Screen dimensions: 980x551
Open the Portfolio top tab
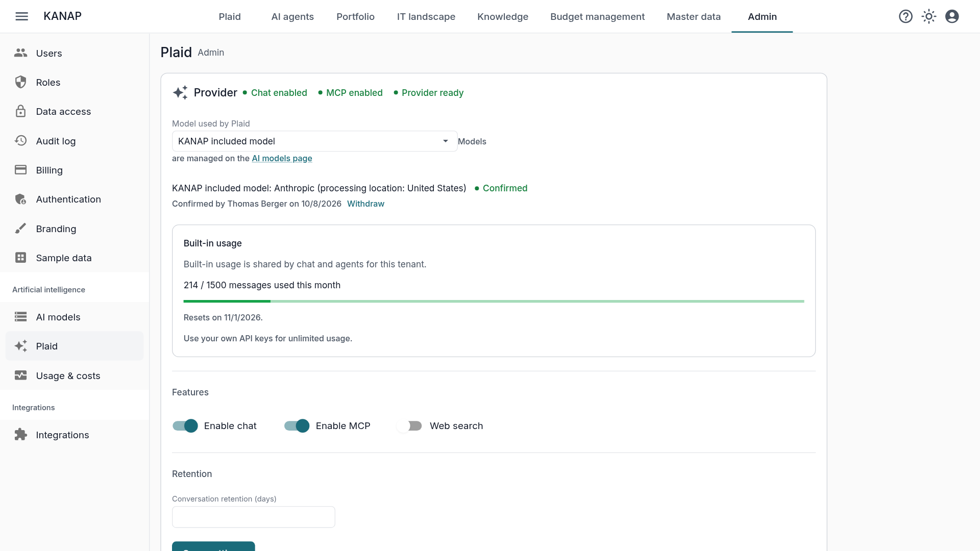[355, 16]
